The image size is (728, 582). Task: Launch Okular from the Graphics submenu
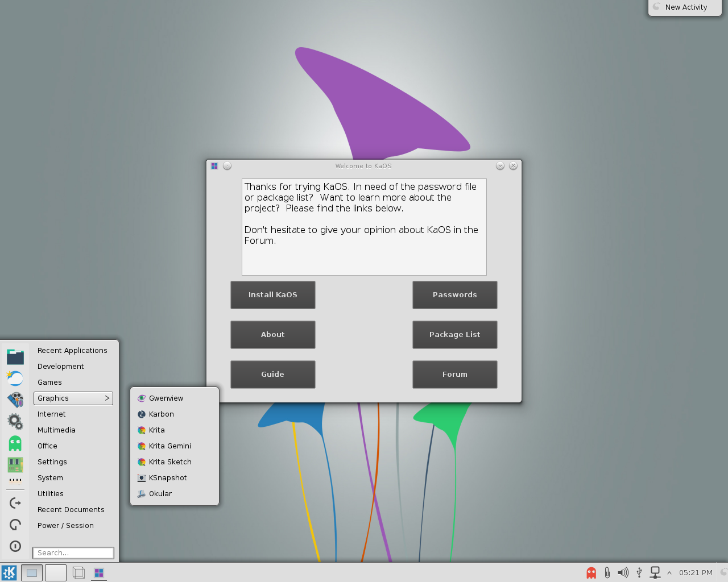(175, 494)
